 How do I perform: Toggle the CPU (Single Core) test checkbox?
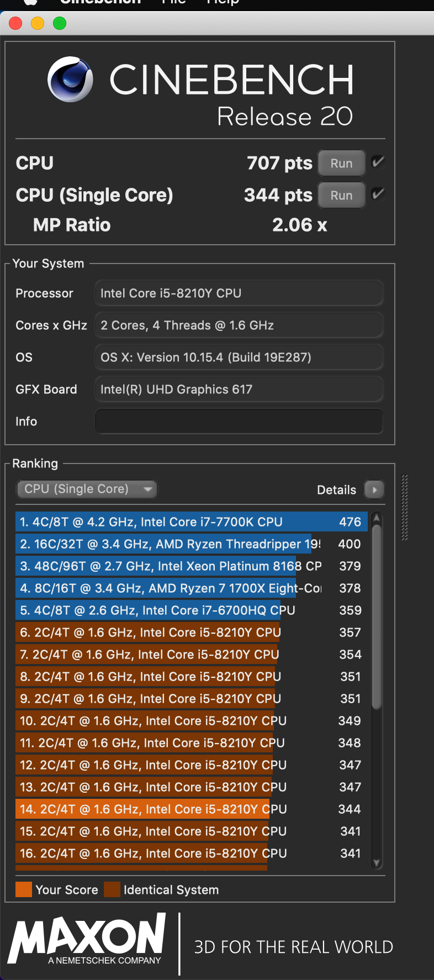pos(378,194)
